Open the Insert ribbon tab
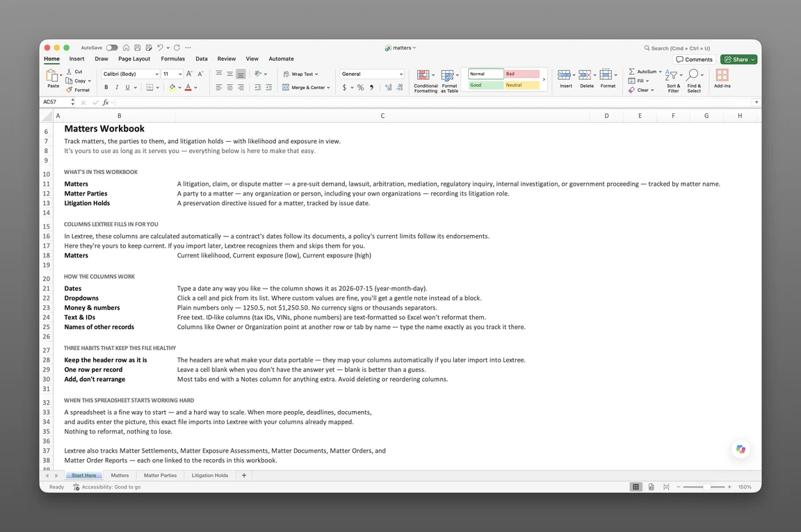The image size is (801, 532). tap(76, 59)
